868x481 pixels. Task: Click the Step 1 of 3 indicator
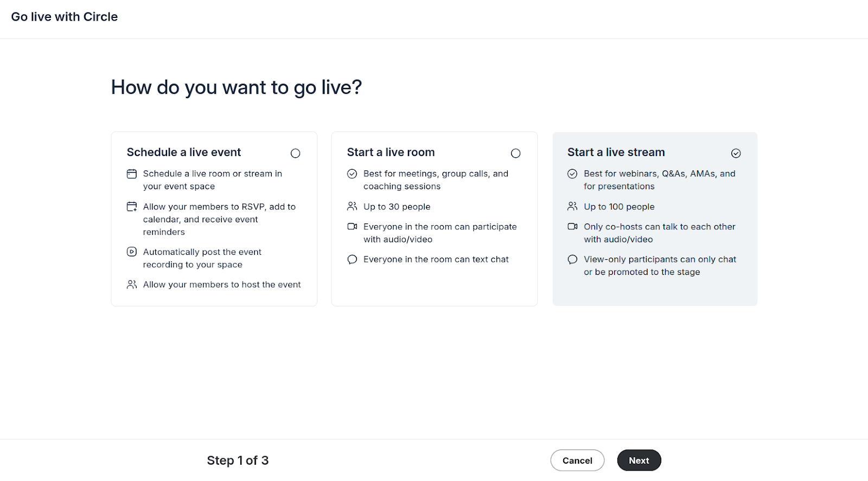click(x=238, y=460)
